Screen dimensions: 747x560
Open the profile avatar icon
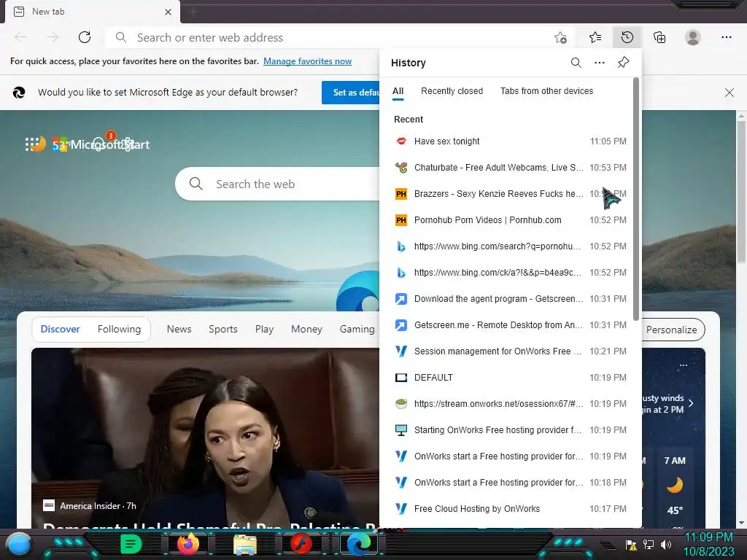click(x=693, y=37)
